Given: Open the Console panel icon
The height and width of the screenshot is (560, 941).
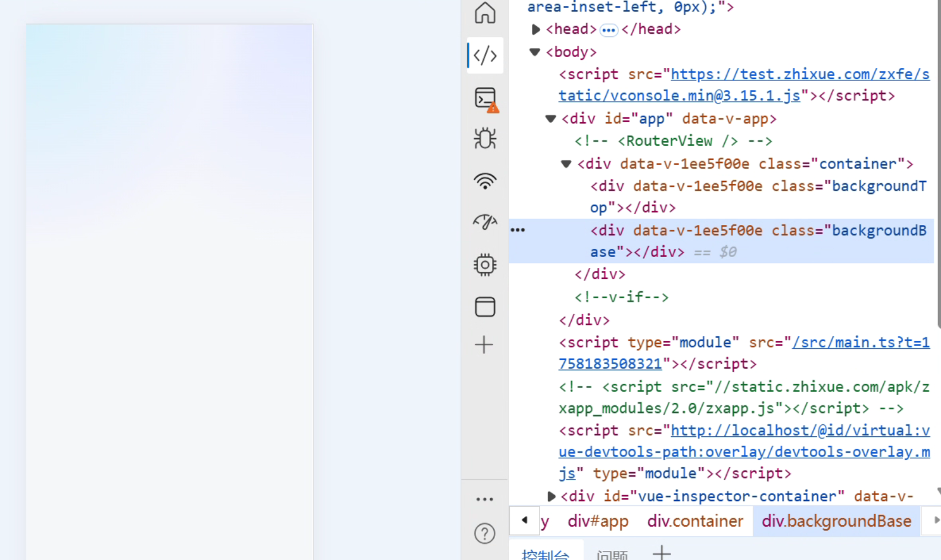Looking at the screenshot, I should [486, 99].
